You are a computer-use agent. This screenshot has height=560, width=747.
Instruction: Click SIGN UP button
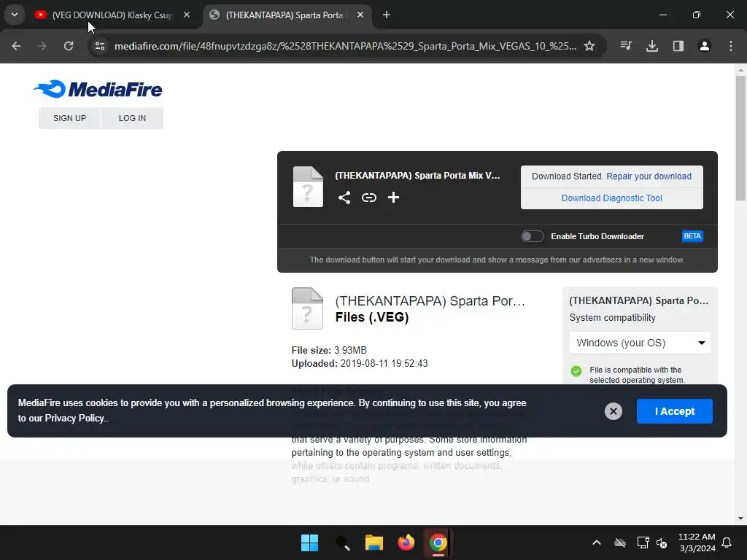[x=69, y=118]
